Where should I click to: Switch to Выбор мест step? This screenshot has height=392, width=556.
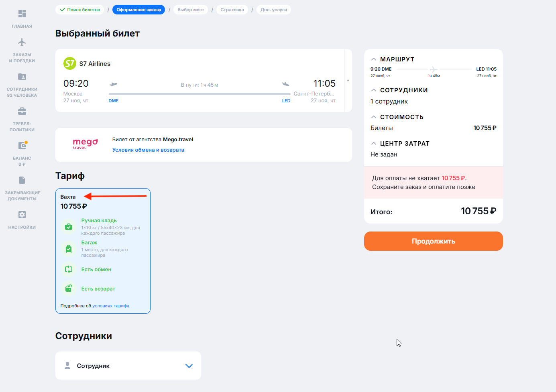[x=191, y=10]
